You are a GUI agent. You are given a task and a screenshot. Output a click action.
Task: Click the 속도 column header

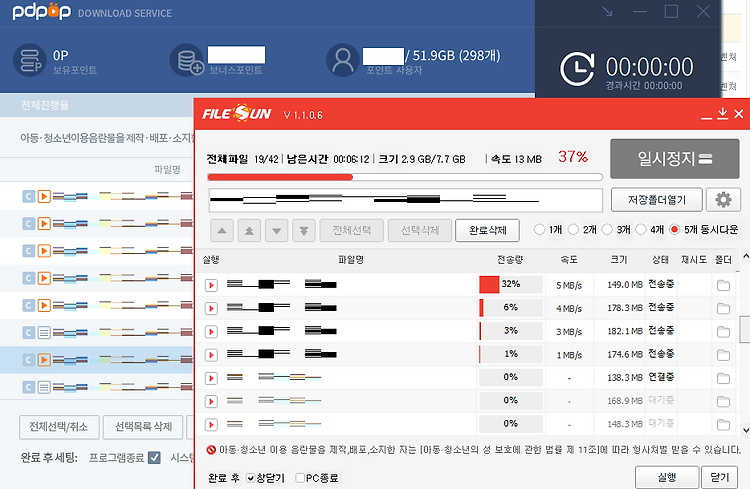point(569,260)
